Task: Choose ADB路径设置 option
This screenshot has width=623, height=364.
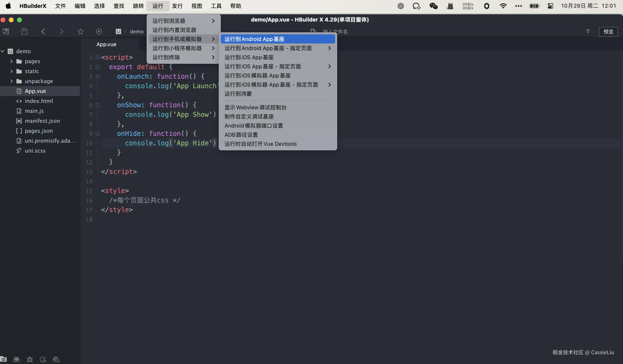Action: (x=241, y=135)
